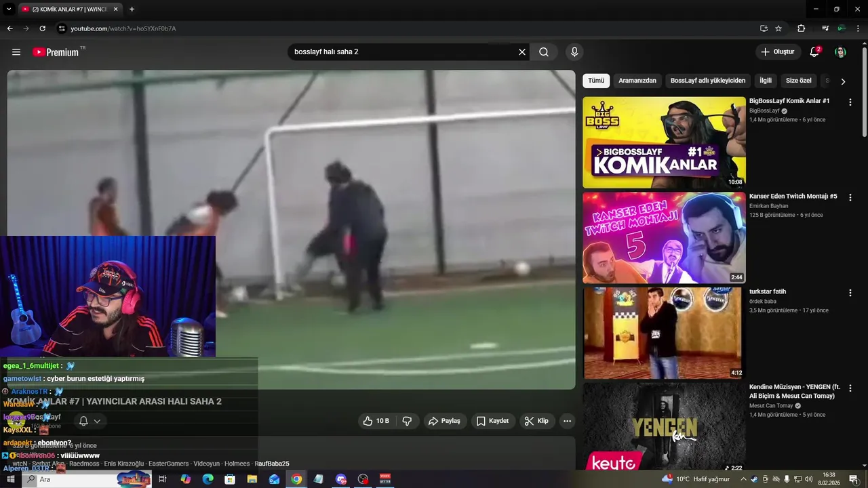Open the tab search dropdown
The width and height of the screenshot is (868, 488).
pos(9,9)
